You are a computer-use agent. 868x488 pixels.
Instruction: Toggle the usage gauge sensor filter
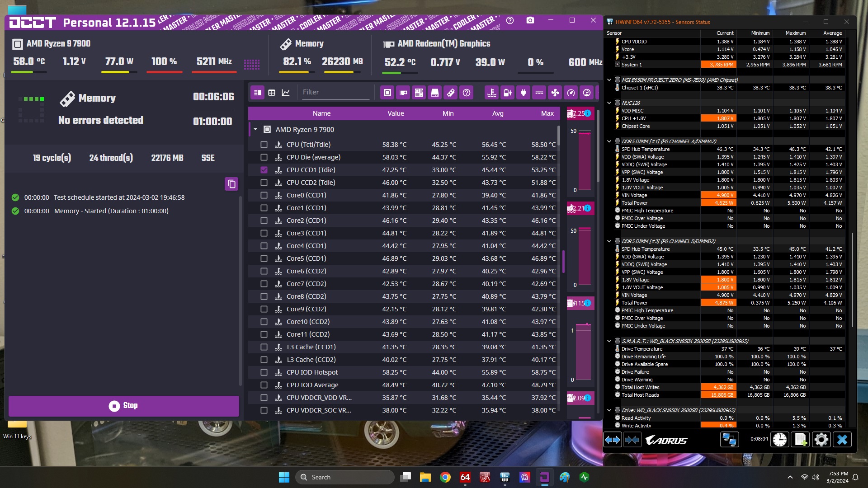click(587, 93)
